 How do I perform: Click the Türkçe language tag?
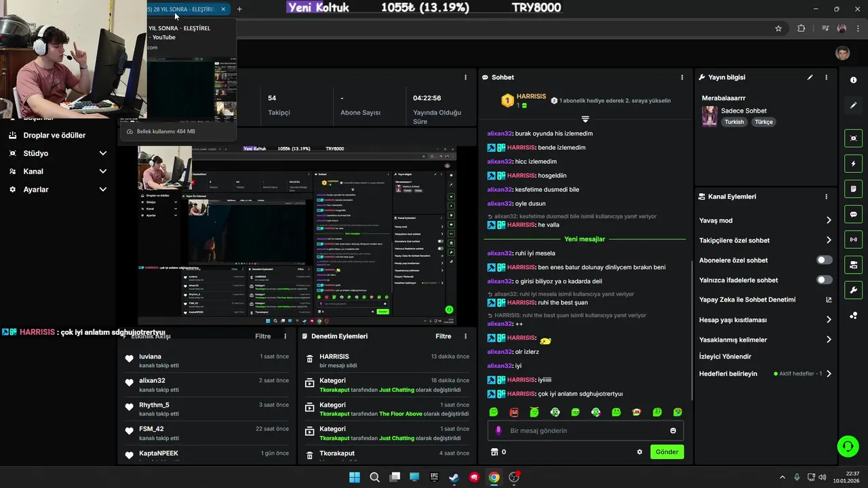pos(764,122)
